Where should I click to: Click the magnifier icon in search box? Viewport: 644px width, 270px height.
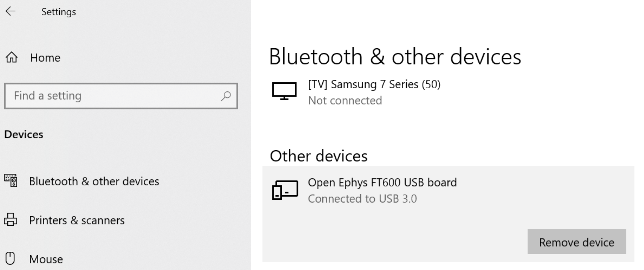coord(226,96)
